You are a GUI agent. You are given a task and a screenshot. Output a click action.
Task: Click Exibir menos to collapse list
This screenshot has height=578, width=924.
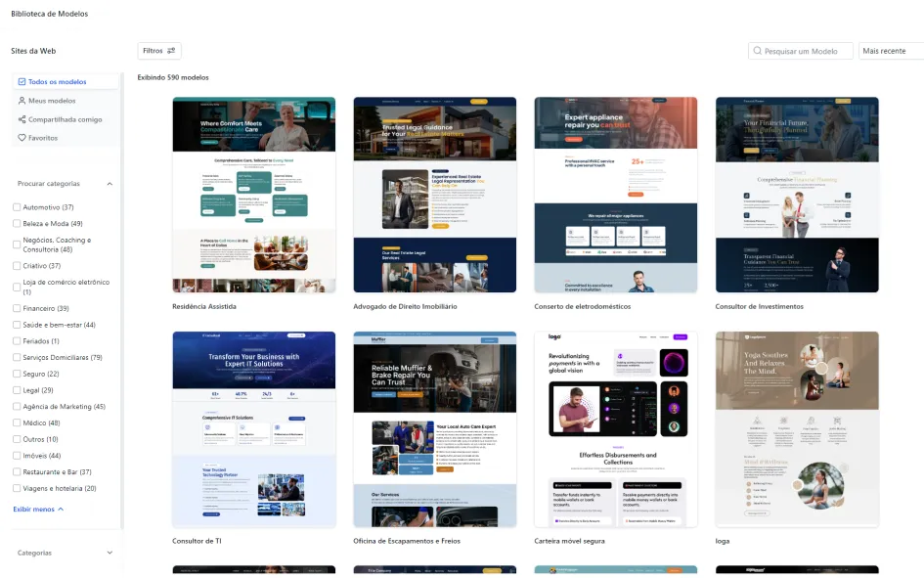[38, 510]
